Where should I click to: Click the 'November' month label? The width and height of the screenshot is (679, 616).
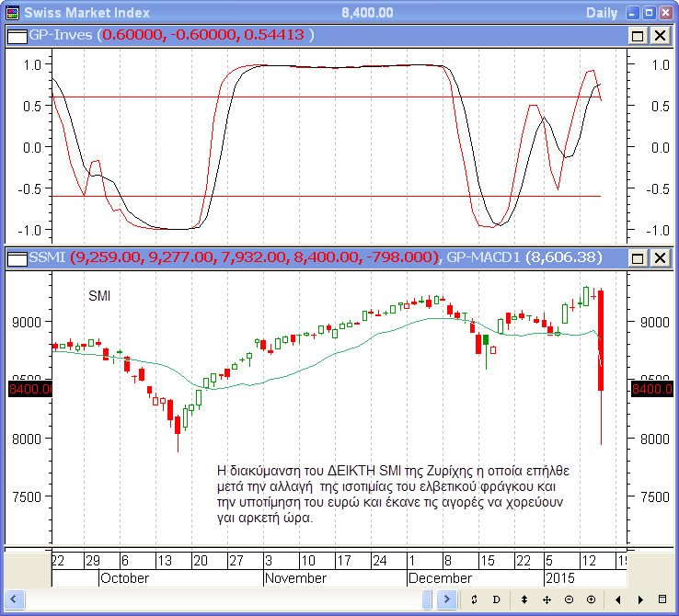[x=295, y=578]
